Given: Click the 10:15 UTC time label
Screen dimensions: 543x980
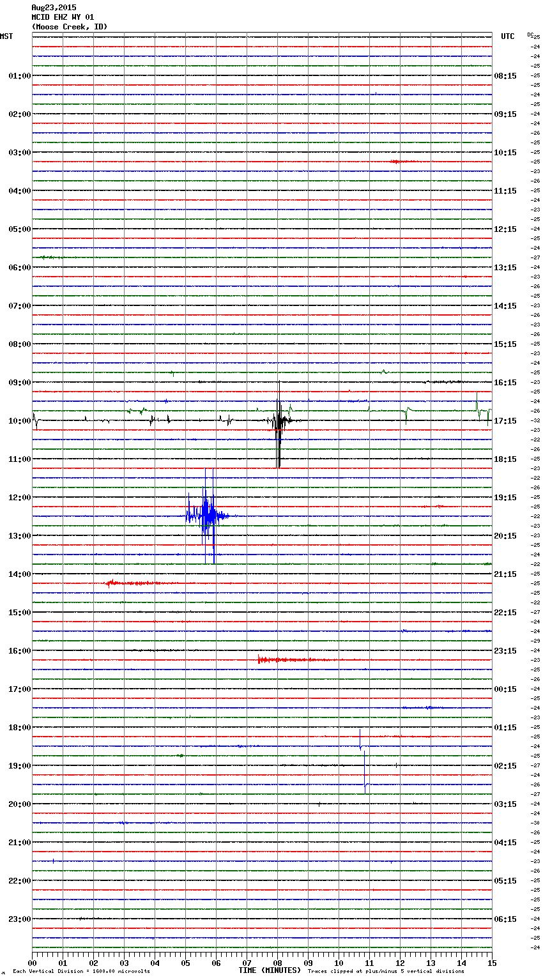Looking at the screenshot, I should click(x=505, y=153).
